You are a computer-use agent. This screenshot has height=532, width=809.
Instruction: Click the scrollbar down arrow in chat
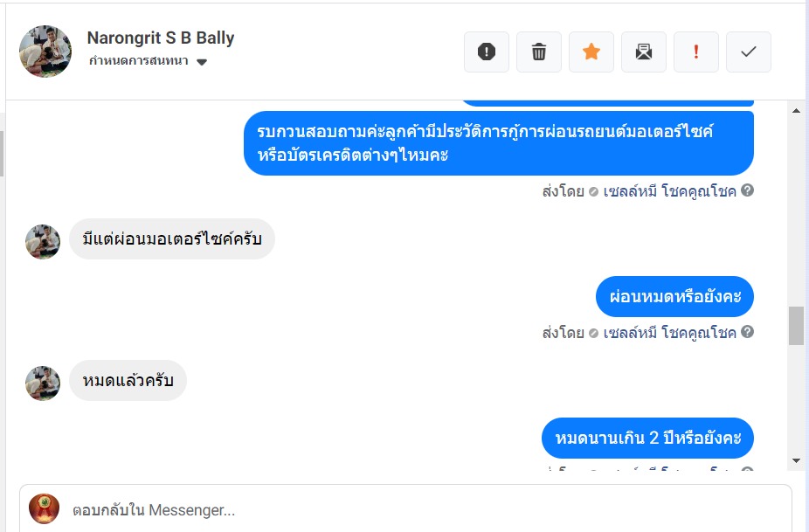[x=796, y=460]
